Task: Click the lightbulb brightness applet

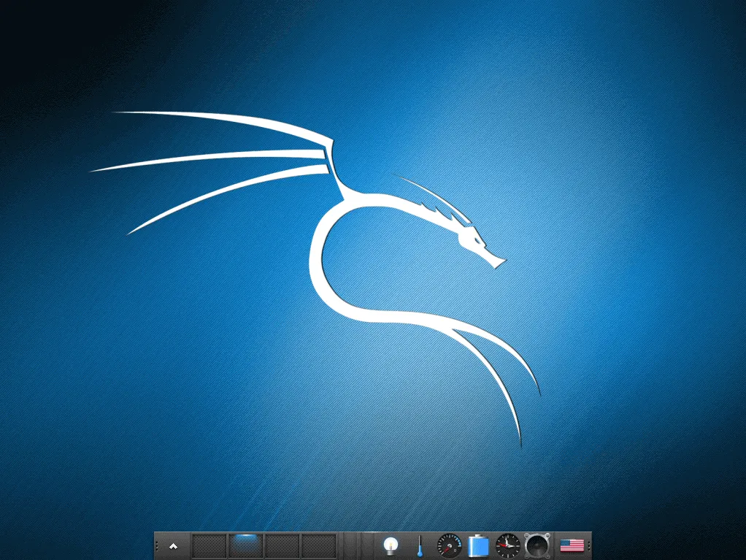Action: click(x=390, y=546)
